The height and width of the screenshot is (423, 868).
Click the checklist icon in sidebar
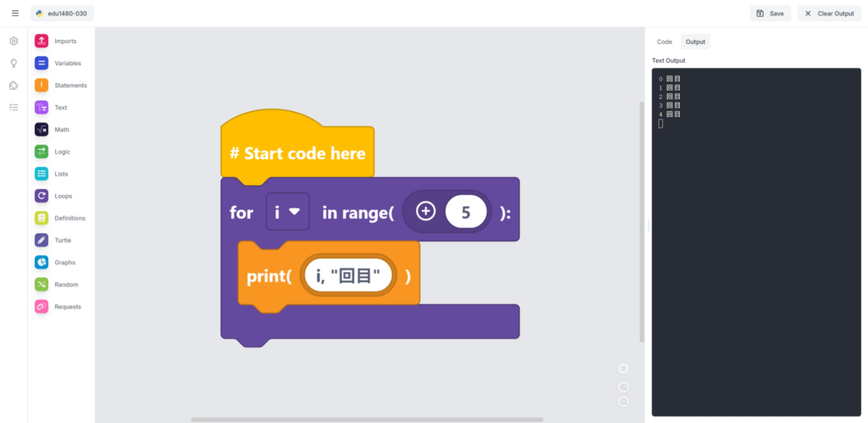14,107
